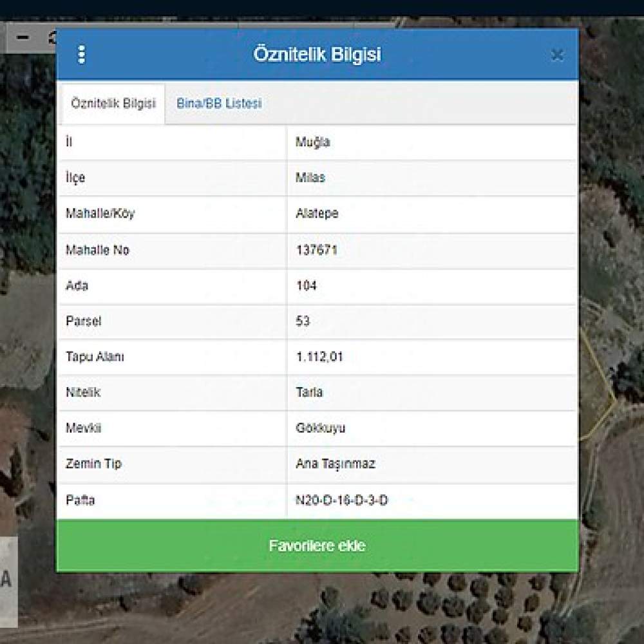The height and width of the screenshot is (644, 644).
Task: Click the Favorilere ekle button
Action: 317,545
